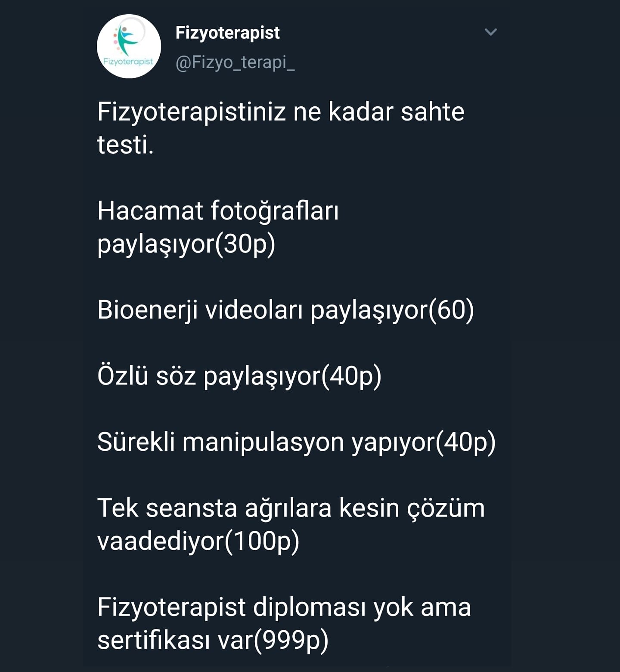The width and height of the screenshot is (620, 672).
Task: Click the 'vaadediyor(100p)' text
Action: pyautogui.click(x=198, y=541)
